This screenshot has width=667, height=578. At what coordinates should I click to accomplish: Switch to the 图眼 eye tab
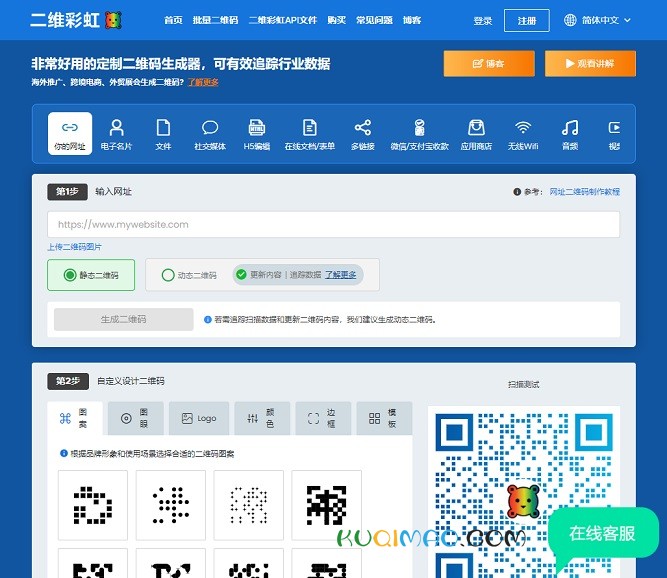(x=136, y=418)
